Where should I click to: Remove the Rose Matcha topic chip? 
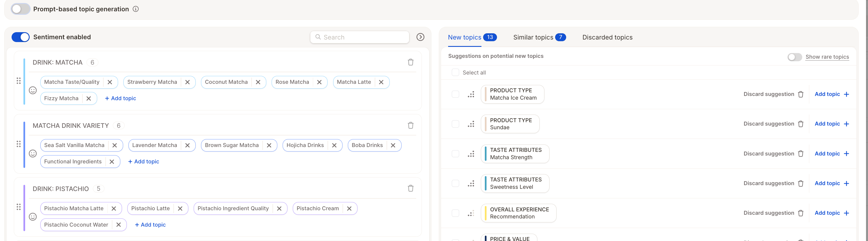tap(319, 82)
